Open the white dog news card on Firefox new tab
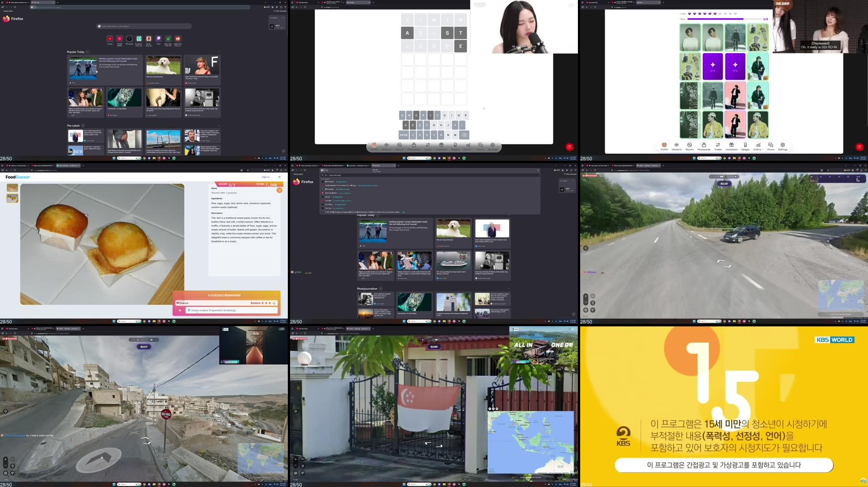The width and height of the screenshot is (868, 487). [x=163, y=70]
